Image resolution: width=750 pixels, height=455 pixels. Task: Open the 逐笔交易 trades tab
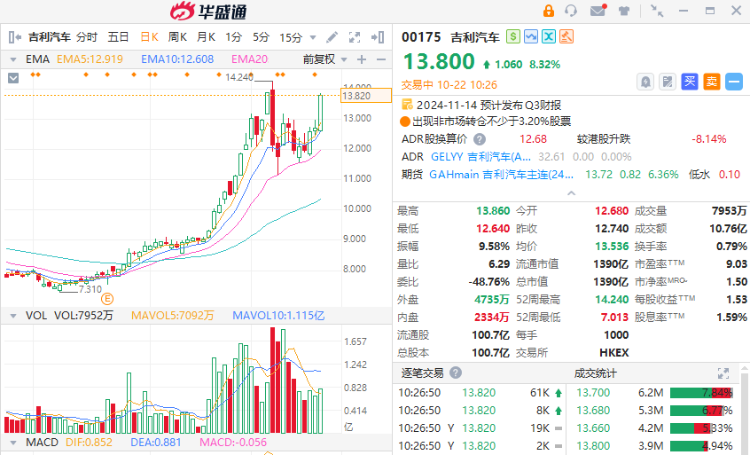coord(422,373)
